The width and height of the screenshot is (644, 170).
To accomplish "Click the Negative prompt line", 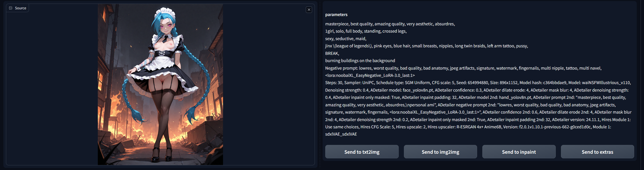I will point(463,68).
